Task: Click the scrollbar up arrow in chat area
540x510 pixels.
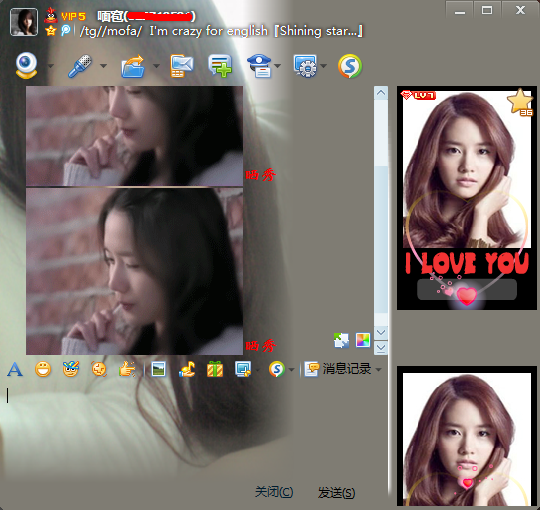Action: [381, 93]
